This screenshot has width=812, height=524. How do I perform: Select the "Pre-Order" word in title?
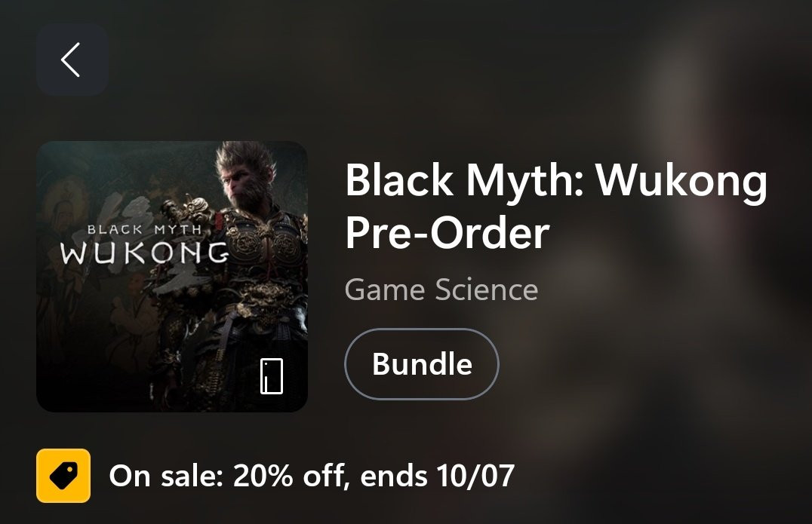click(447, 232)
